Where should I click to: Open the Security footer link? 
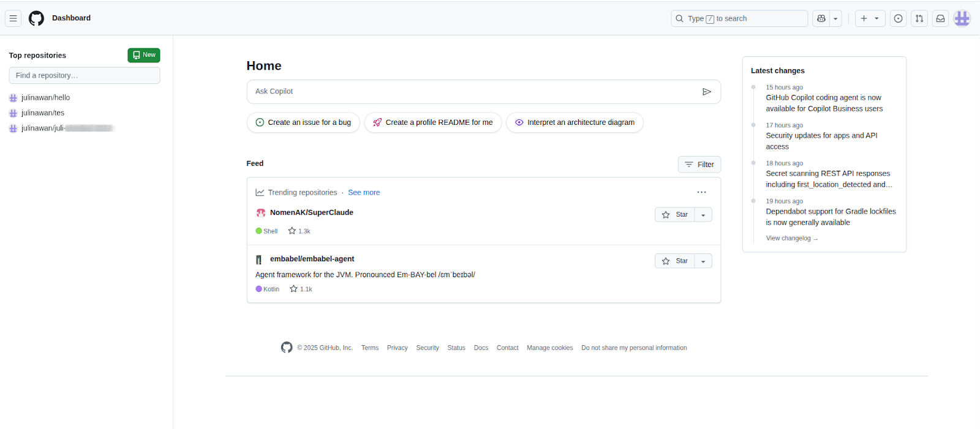click(x=428, y=348)
